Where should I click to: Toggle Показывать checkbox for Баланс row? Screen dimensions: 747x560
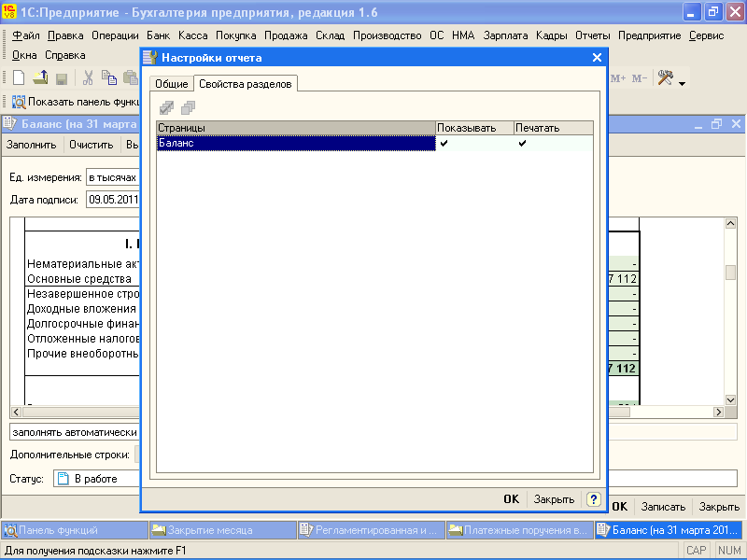[444, 143]
